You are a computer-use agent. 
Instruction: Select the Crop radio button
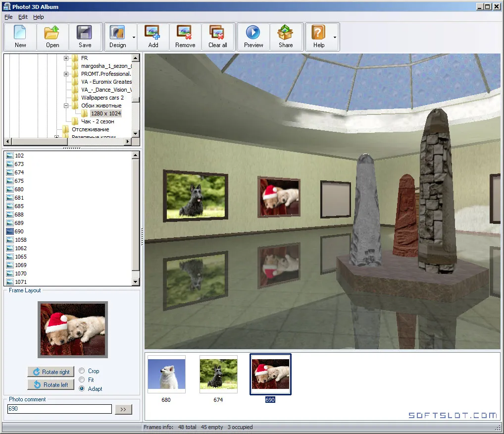point(82,371)
